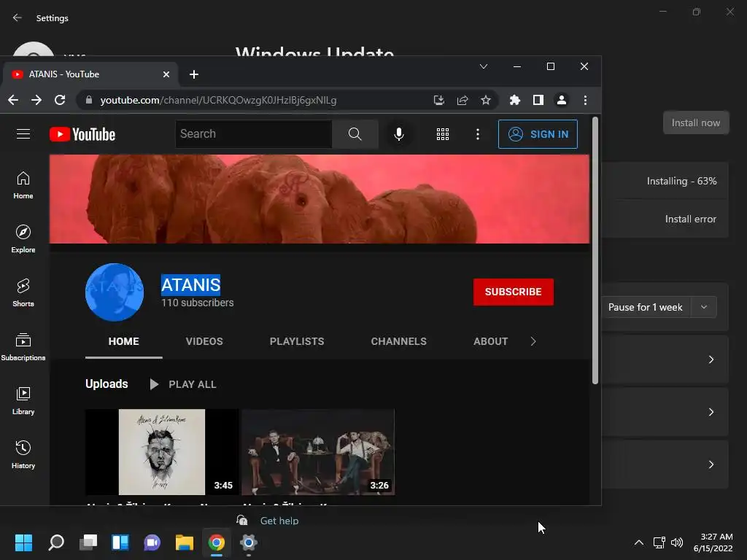Open a new Chrome tab
This screenshot has width=747, height=560.
[x=194, y=74]
